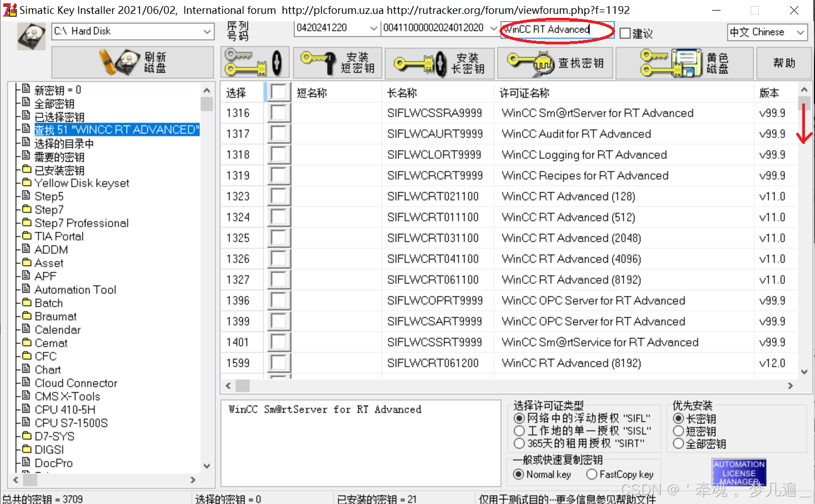Click the 帮助 (Help) button
815x504 pixels.
[x=783, y=62]
